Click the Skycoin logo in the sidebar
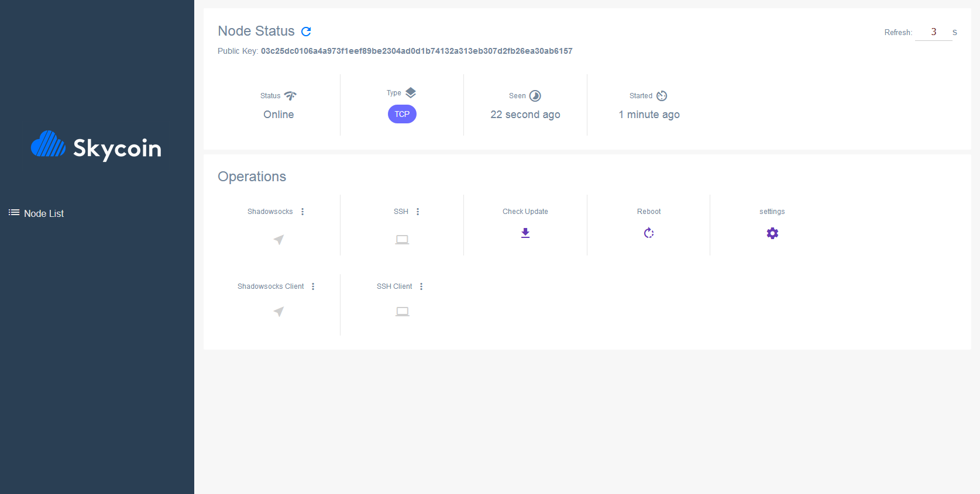980x494 pixels. 96,147
